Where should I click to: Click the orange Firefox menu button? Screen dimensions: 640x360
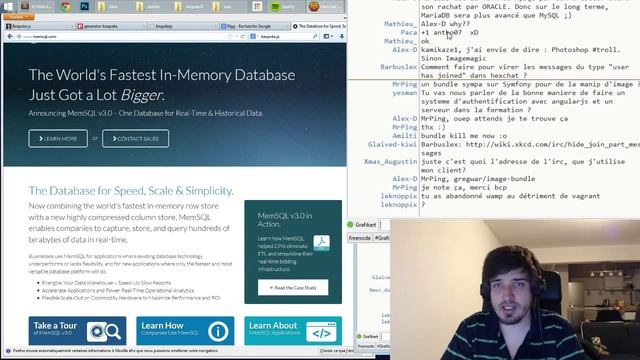pos(18,17)
